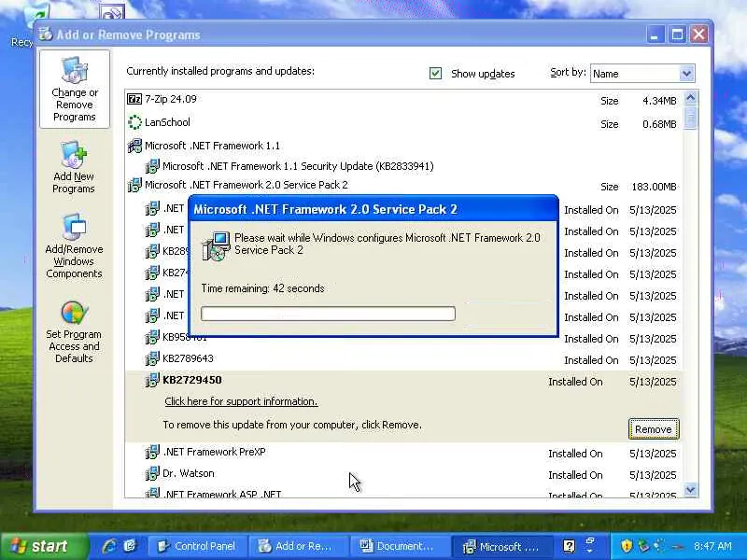
Task: Select the Security Update (KB2833941) entry
Action: (x=403, y=166)
